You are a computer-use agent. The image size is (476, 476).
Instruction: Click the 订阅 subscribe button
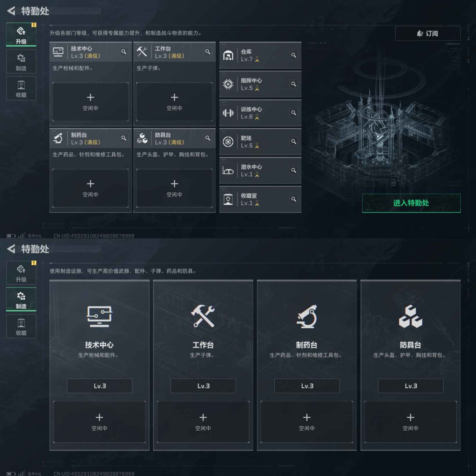(427, 34)
